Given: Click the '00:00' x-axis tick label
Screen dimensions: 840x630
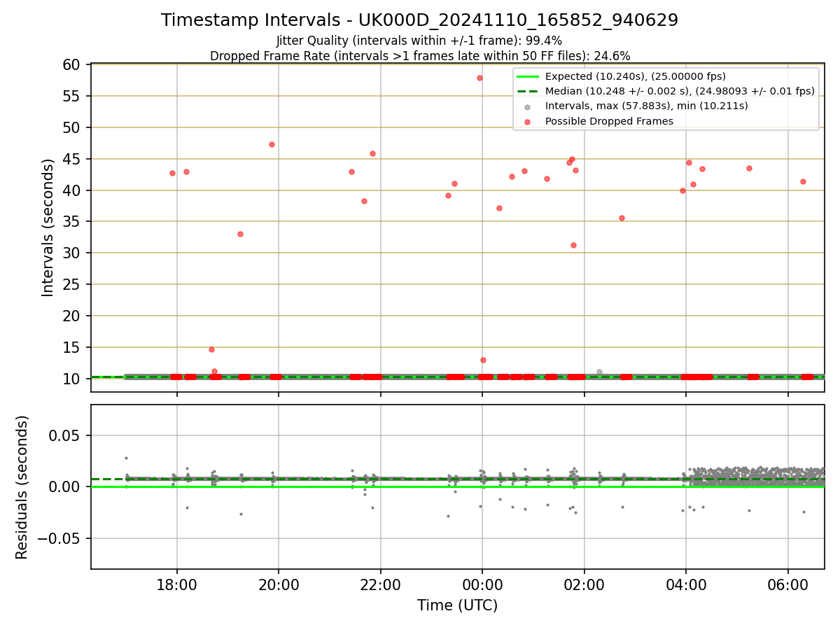Looking at the screenshot, I should pos(482,585).
